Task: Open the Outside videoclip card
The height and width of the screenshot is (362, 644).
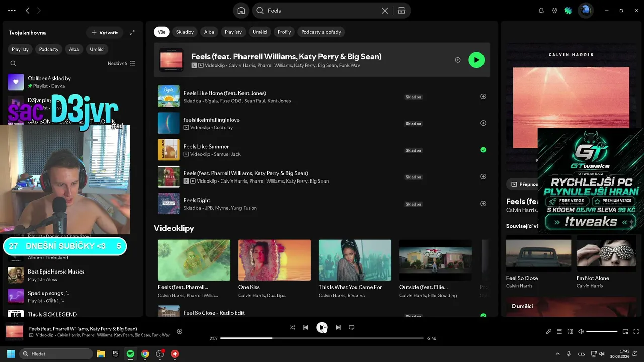Action: click(436, 269)
